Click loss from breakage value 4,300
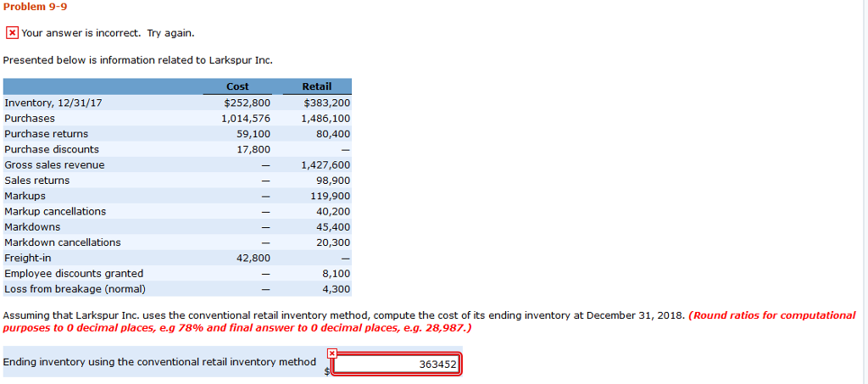The image size is (868, 384). point(337,289)
